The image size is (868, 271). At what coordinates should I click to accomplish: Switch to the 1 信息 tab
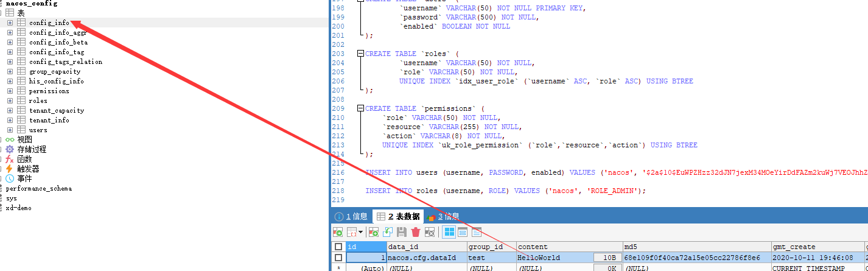click(x=351, y=216)
